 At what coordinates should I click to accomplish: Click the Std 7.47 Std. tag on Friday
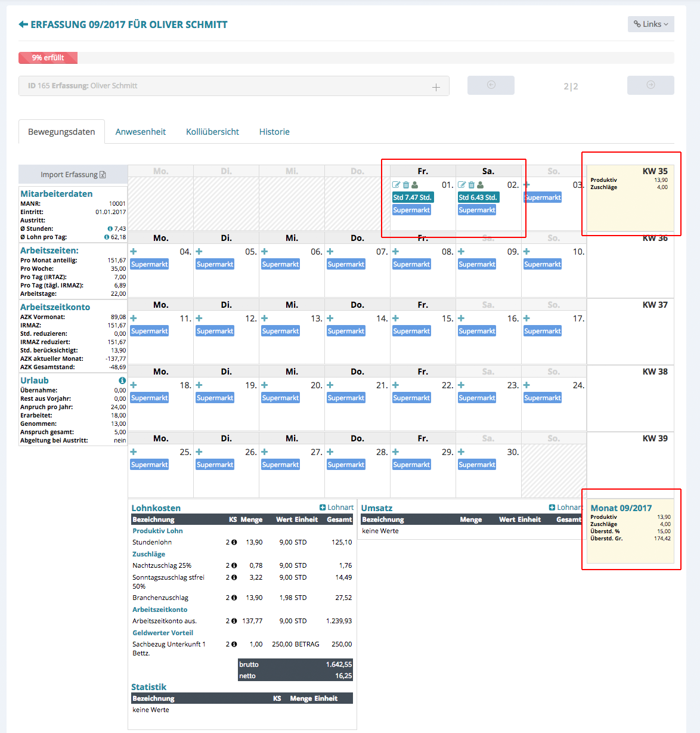click(412, 197)
